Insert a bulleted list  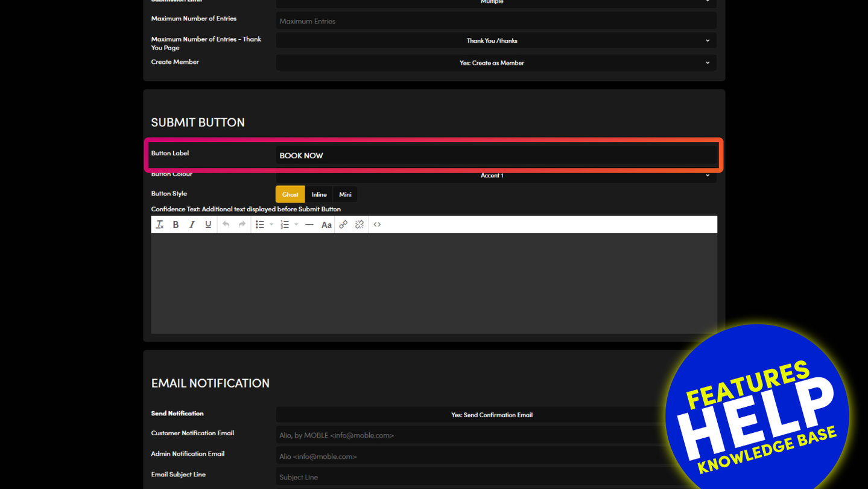(x=259, y=225)
